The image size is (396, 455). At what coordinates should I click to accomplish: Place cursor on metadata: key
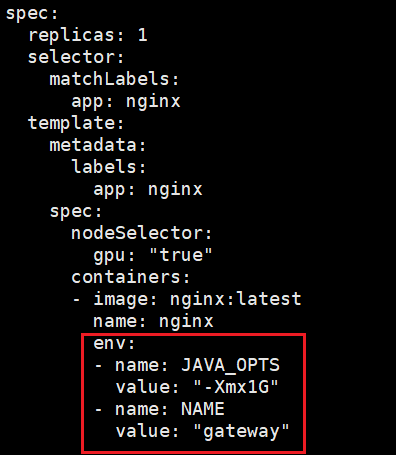[98, 145]
